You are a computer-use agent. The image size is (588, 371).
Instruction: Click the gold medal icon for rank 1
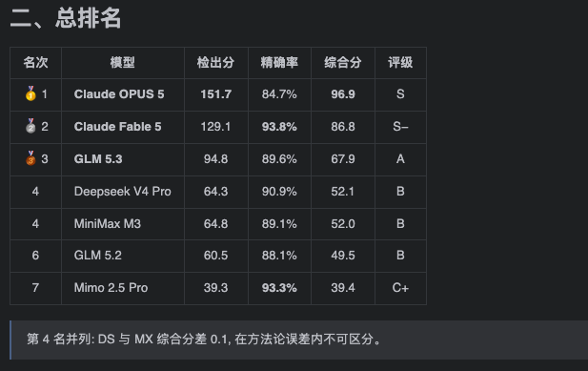tap(30, 93)
